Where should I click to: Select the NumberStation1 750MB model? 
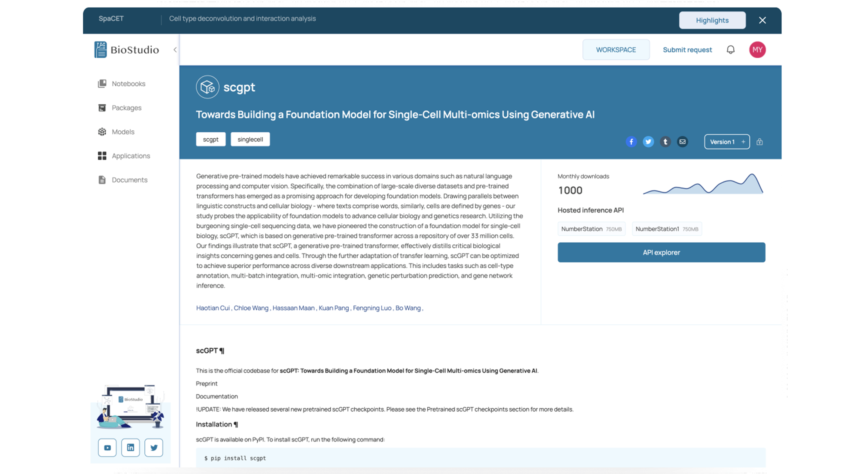667,229
